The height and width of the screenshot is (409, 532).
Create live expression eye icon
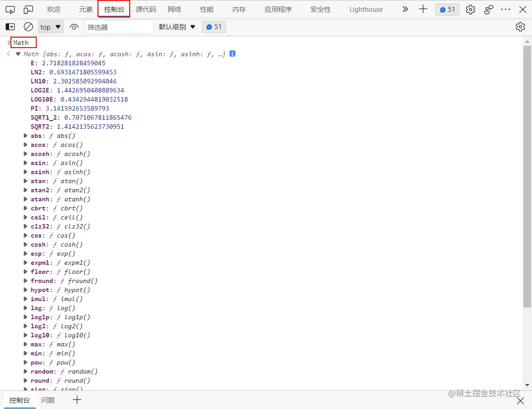pos(73,27)
